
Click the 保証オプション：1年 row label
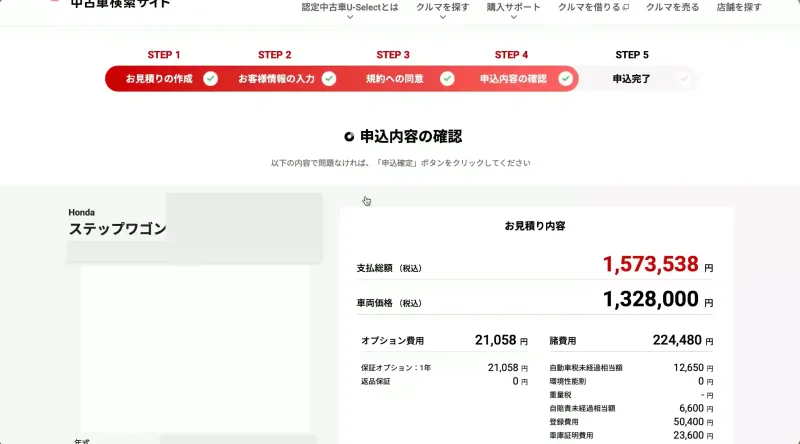pos(396,367)
